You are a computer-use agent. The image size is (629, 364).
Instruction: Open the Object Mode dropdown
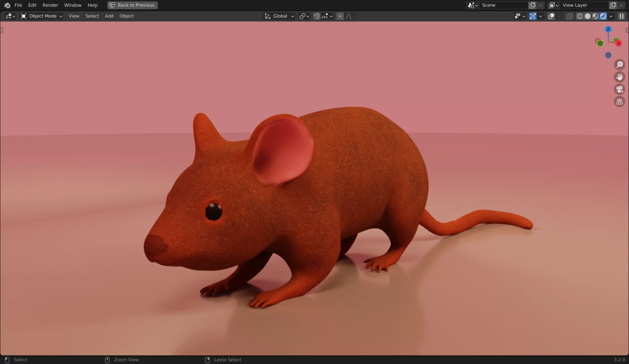[41, 16]
